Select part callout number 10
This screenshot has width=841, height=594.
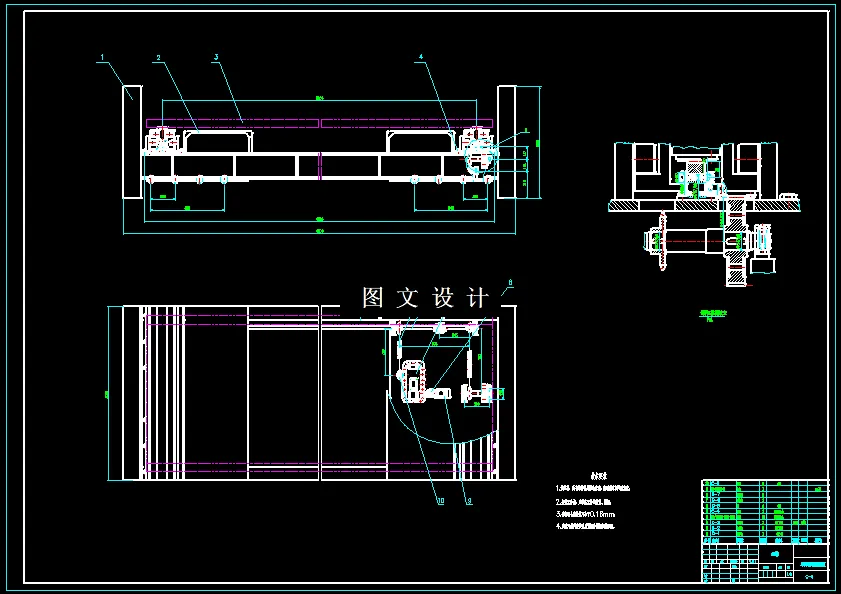[440, 501]
